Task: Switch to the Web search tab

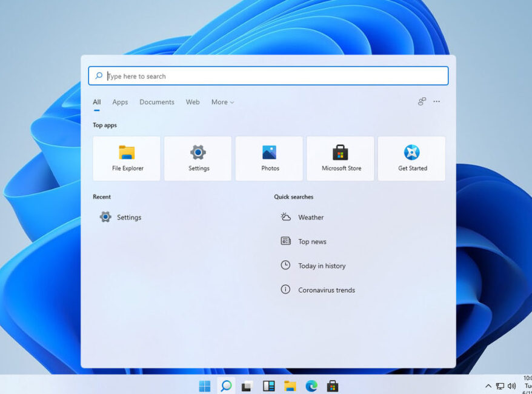Action: click(x=193, y=102)
